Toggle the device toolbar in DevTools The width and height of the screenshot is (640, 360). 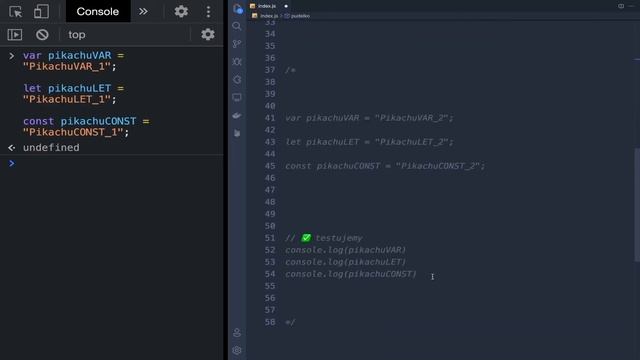click(x=41, y=11)
